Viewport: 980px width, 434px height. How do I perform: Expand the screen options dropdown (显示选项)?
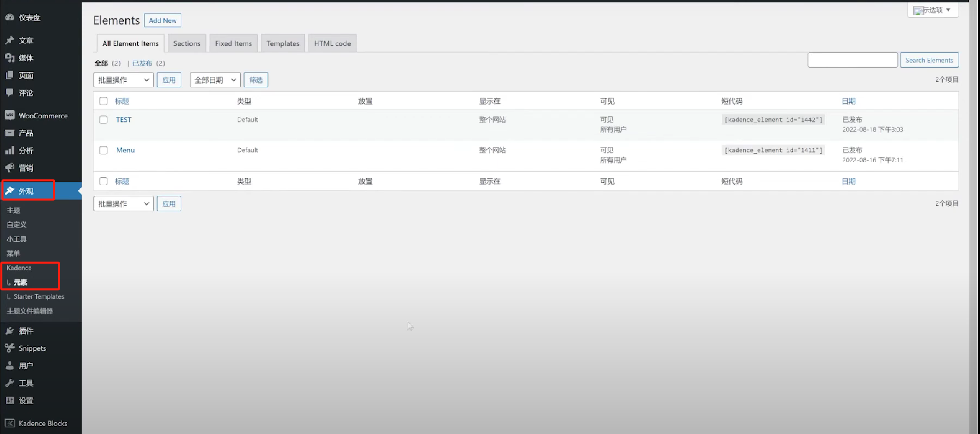(933, 10)
